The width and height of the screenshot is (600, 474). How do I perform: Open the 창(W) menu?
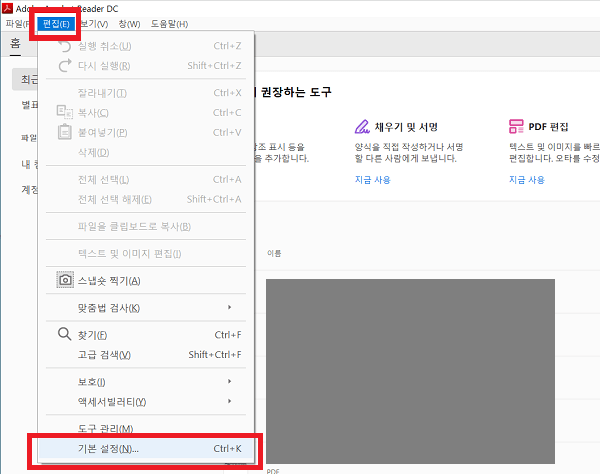[x=129, y=24]
